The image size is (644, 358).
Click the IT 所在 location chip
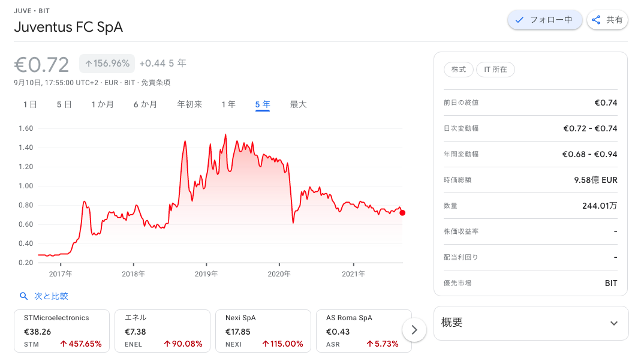point(495,70)
